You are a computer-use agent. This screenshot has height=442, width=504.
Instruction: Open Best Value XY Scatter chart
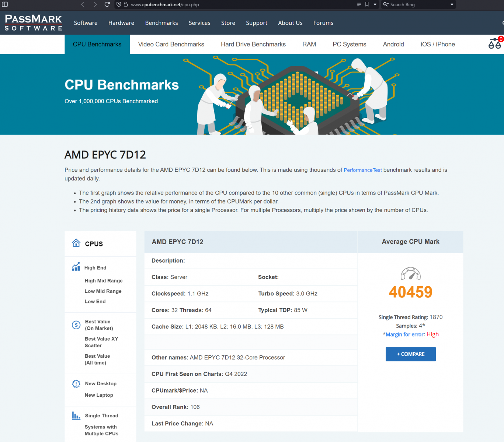101,342
